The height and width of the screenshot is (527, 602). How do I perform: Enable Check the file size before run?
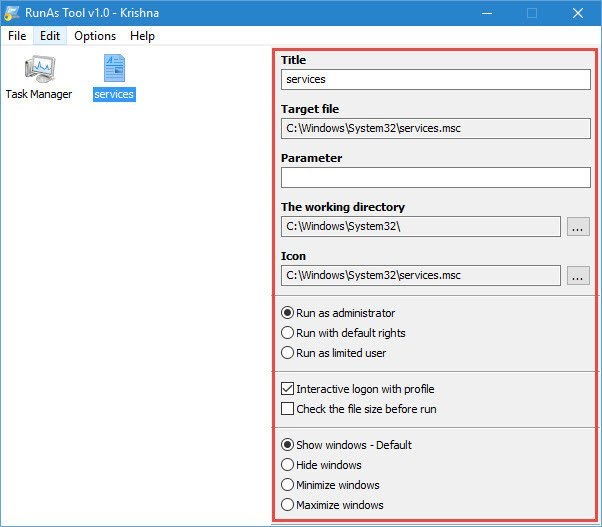coord(288,409)
